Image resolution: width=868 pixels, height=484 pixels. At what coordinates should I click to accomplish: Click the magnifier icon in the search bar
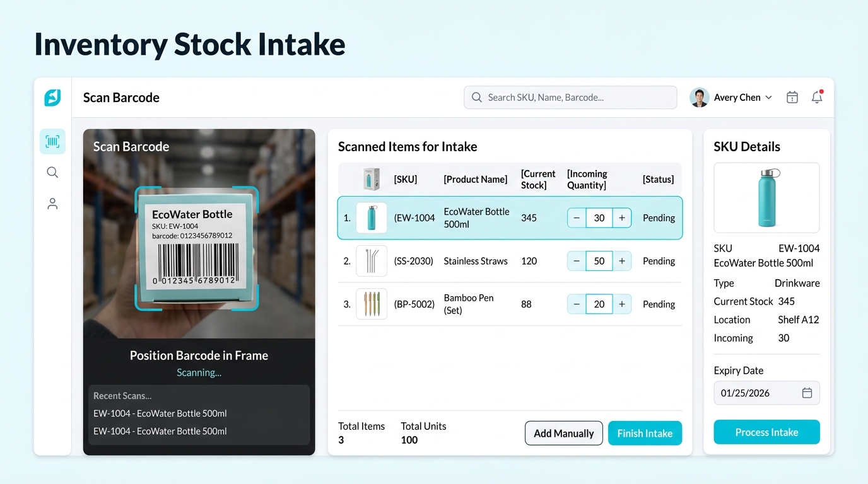[477, 98]
